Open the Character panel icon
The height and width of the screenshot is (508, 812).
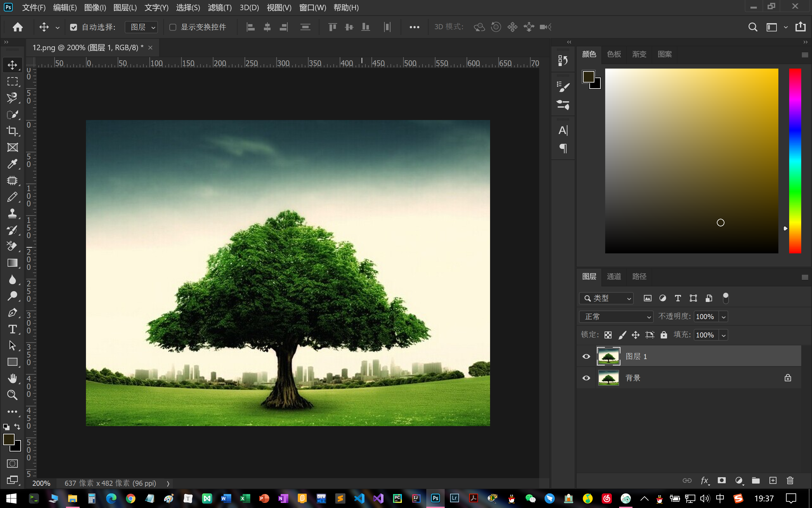tap(563, 130)
